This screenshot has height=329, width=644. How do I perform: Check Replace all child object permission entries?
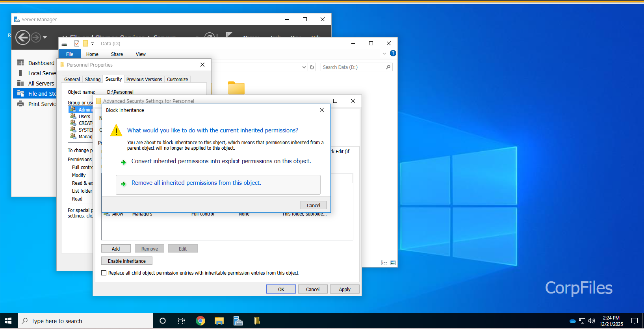104,273
